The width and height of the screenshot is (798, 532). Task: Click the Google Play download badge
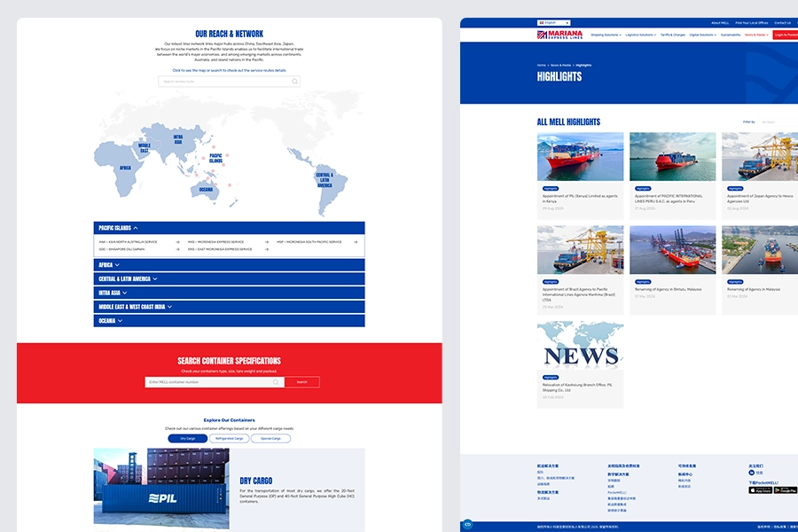pos(785,489)
